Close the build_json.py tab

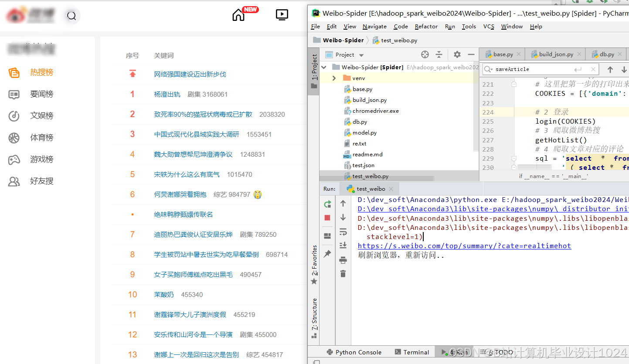coord(579,54)
